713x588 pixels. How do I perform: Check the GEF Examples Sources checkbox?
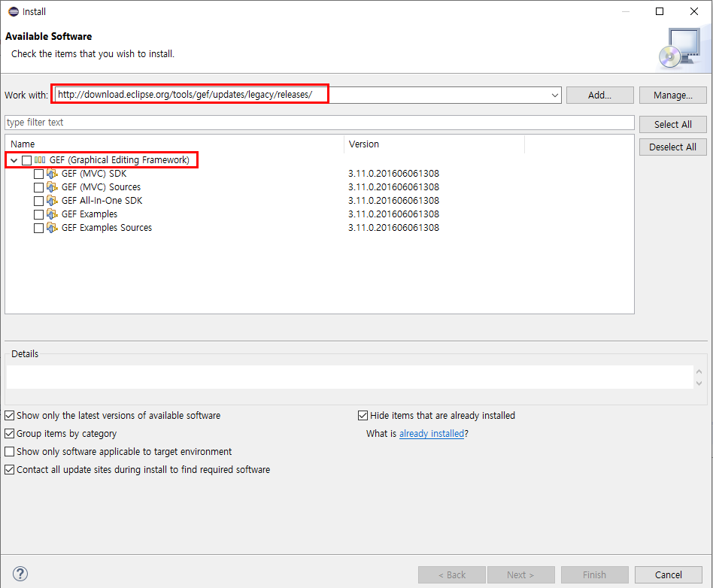(38, 228)
